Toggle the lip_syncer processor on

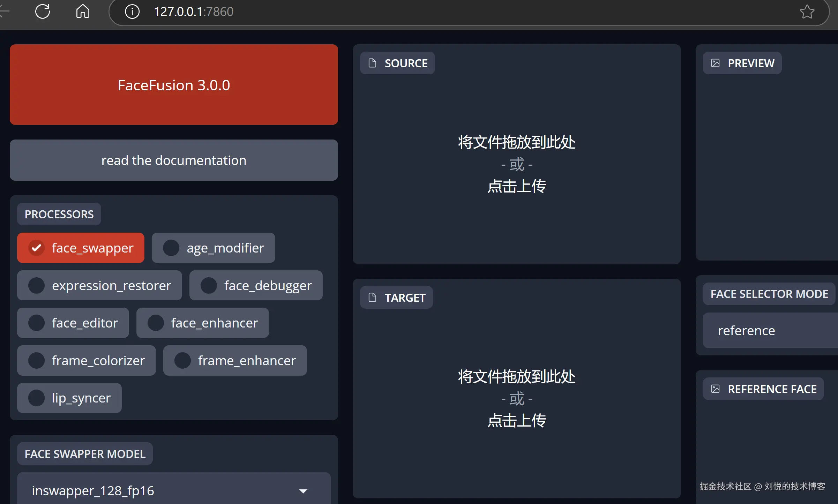click(37, 398)
